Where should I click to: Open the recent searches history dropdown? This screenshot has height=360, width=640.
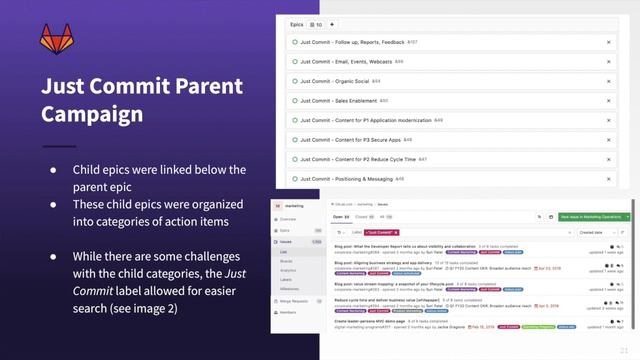tap(341, 233)
